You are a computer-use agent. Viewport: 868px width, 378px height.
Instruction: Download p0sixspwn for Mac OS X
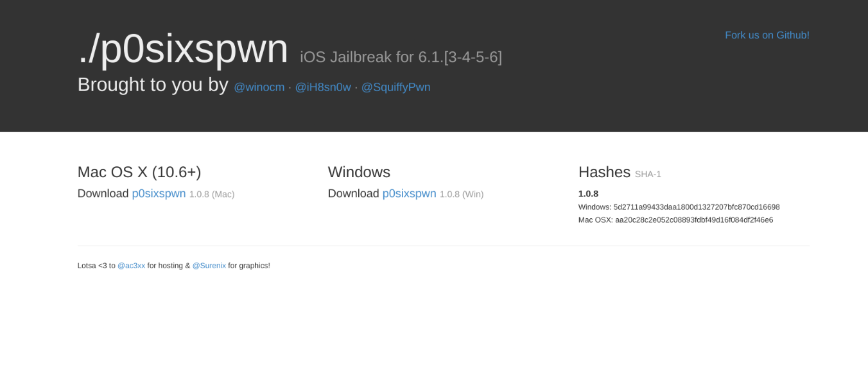[159, 194]
